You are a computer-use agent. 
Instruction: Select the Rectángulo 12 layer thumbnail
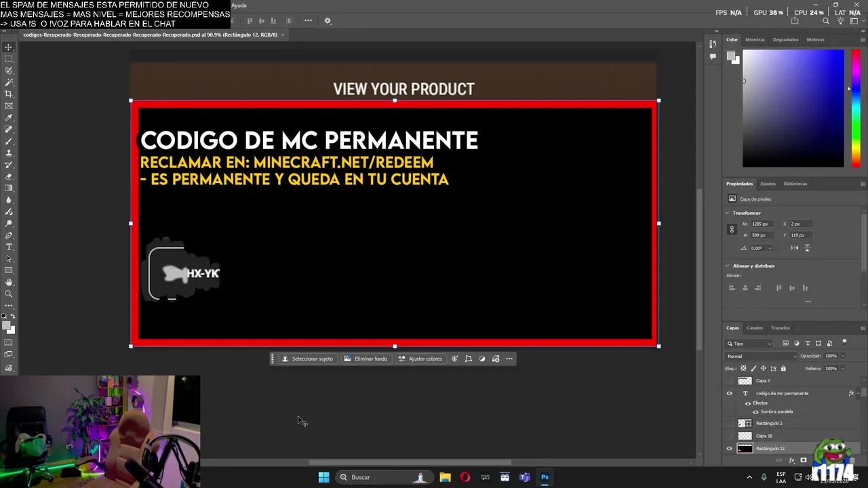(x=745, y=448)
